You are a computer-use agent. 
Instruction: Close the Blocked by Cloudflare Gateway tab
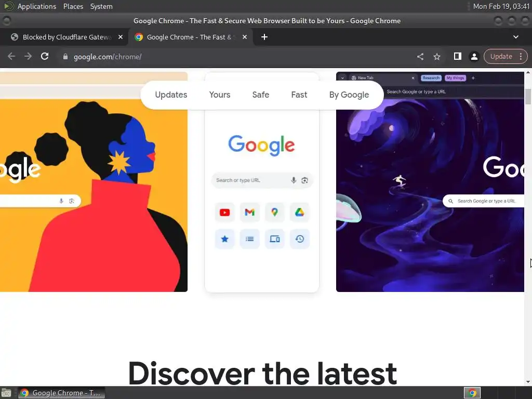(121, 37)
